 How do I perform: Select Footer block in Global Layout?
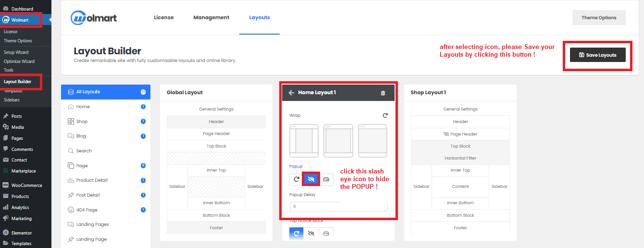click(x=216, y=228)
